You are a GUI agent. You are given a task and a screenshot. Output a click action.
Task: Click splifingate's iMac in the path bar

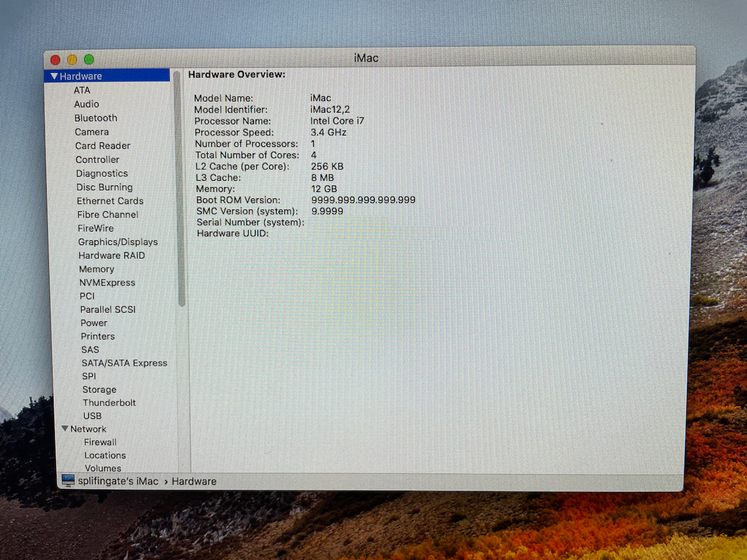coord(118,481)
